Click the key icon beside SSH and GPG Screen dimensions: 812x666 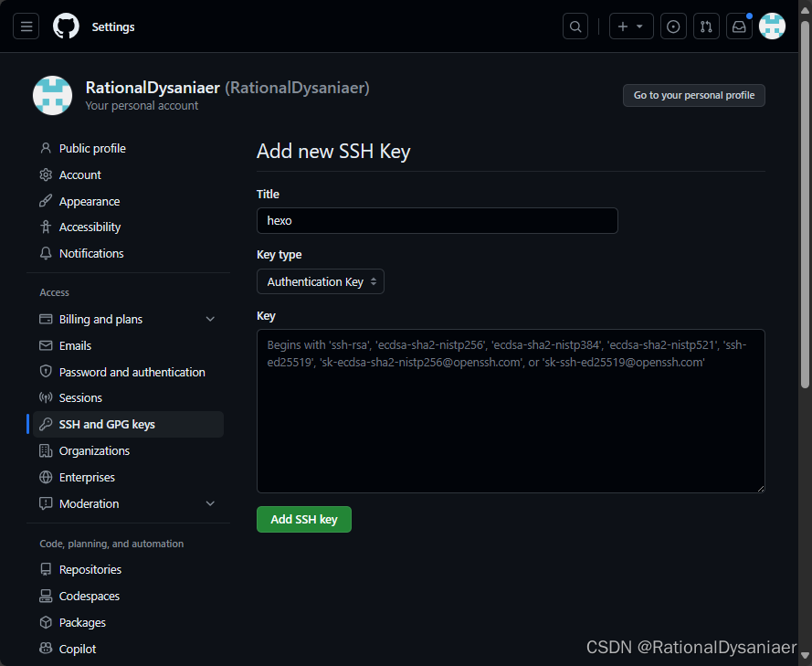pos(46,424)
